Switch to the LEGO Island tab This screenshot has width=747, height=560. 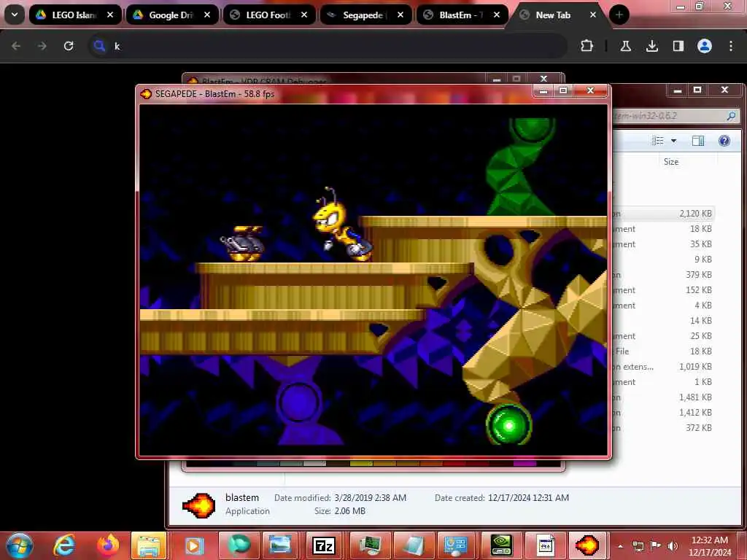coord(74,15)
